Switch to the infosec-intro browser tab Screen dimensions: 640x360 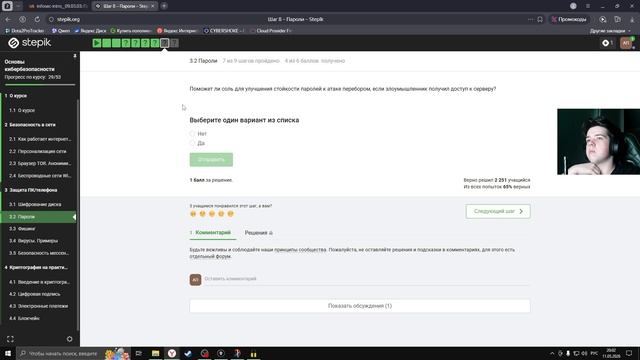pyautogui.click(x=58, y=6)
